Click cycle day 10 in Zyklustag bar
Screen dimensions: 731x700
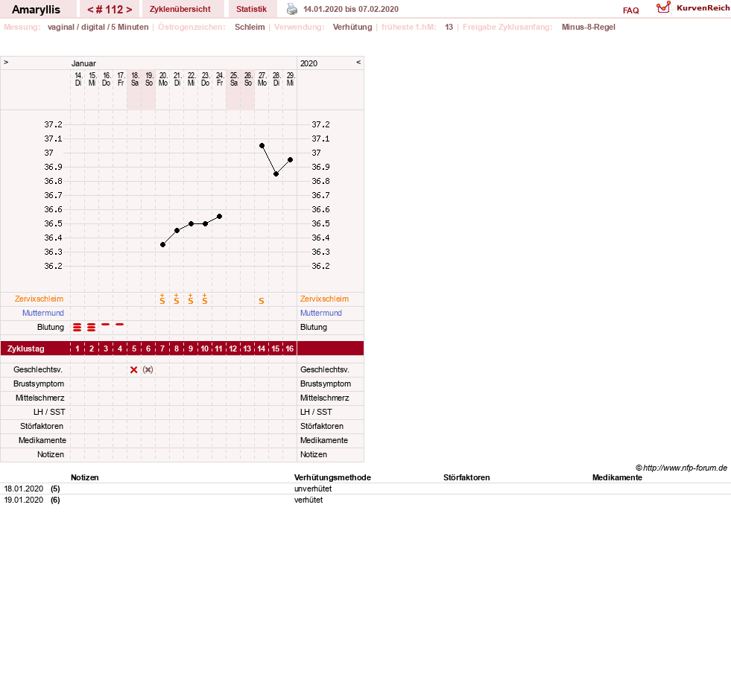tap(205, 349)
